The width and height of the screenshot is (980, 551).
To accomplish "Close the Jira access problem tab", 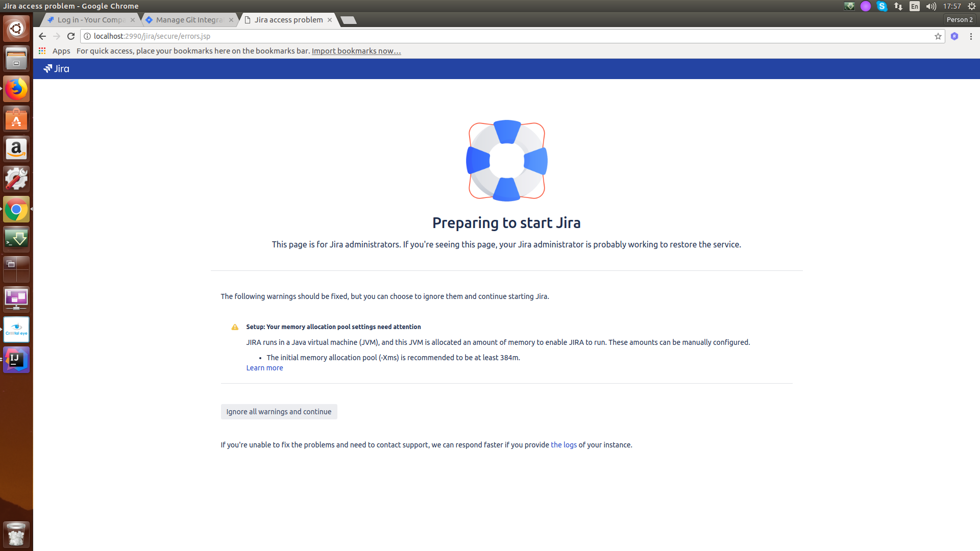I will click(330, 20).
